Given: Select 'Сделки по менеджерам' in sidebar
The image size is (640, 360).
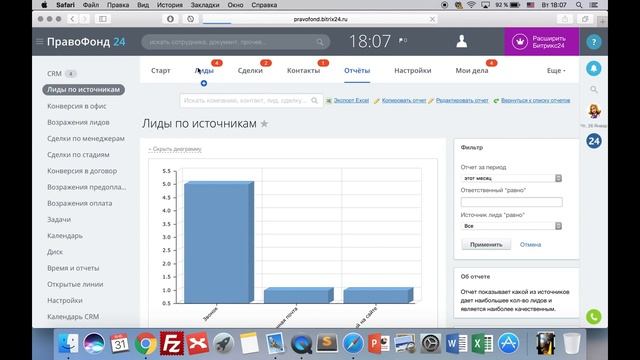Looking at the screenshot, I should (x=86, y=138).
